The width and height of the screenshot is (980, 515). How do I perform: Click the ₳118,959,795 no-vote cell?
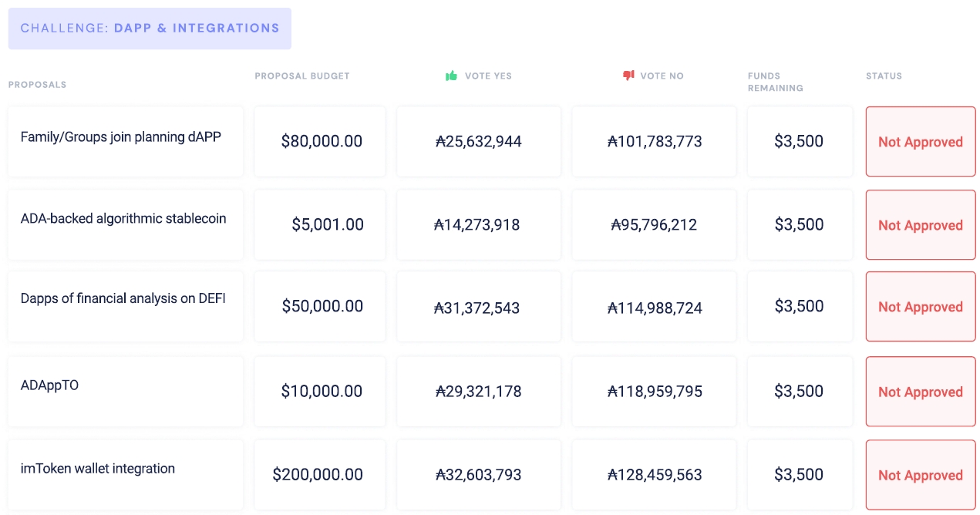(655, 392)
